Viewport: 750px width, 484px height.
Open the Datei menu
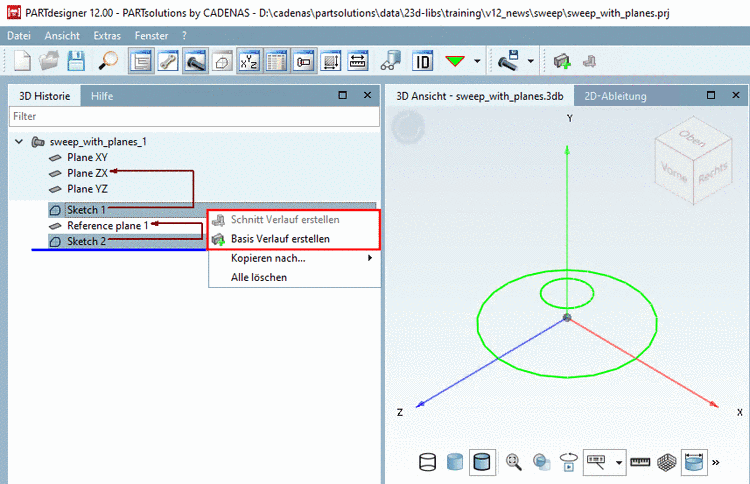(x=19, y=36)
